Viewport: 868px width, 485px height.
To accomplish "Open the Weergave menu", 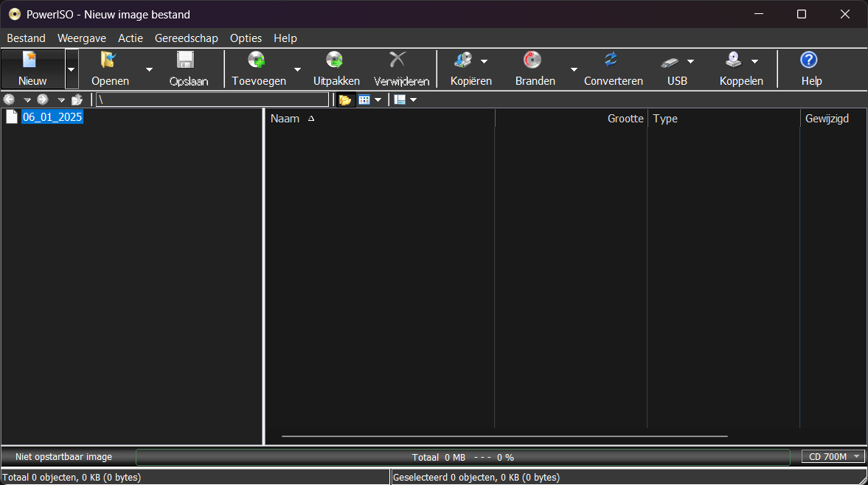I will pyautogui.click(x=81, y=38).
